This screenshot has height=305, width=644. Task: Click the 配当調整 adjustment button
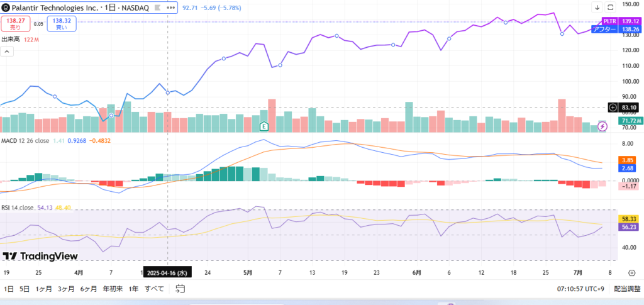(626, 289)
